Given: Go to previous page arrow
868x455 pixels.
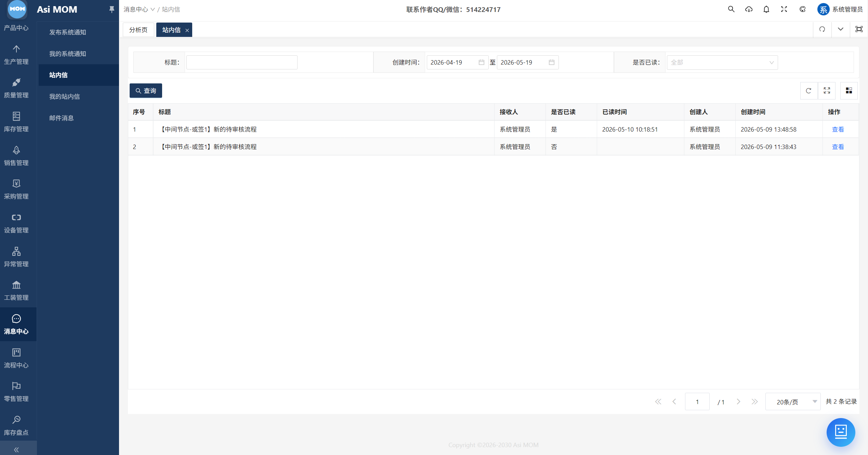Looking at the screenshot, I should click(674, 402).
